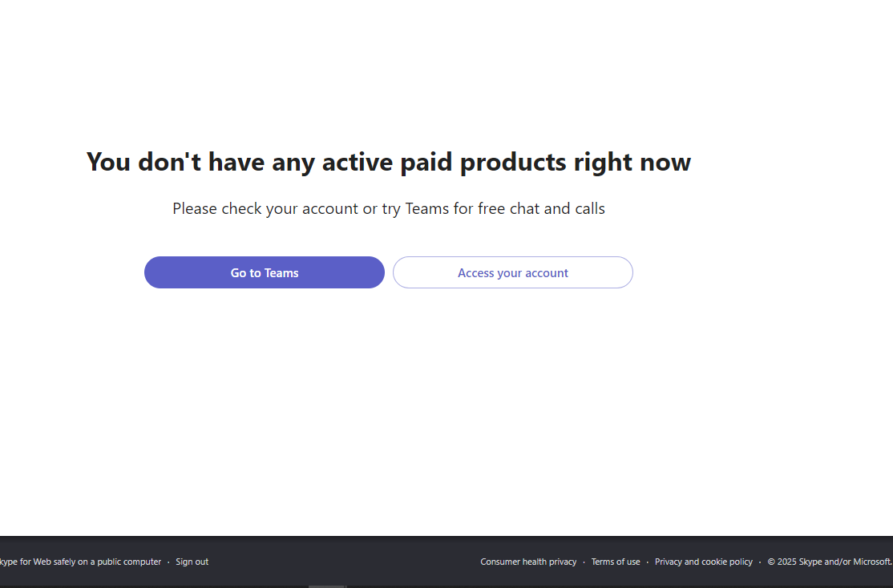Click the horizontal scrollbar thumb at the bottom

click(x=327, y=586)
